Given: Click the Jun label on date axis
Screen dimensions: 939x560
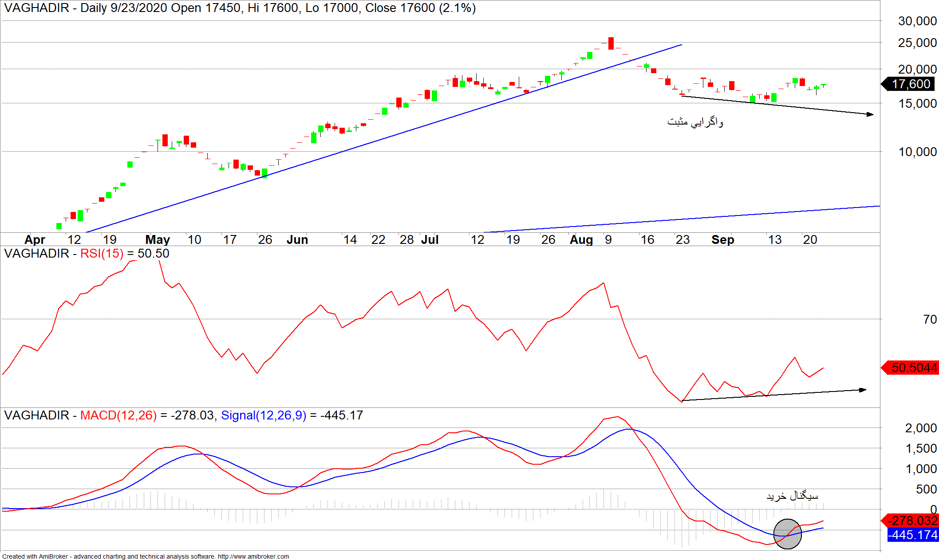Looking at the screenshot, I should 297,240.
